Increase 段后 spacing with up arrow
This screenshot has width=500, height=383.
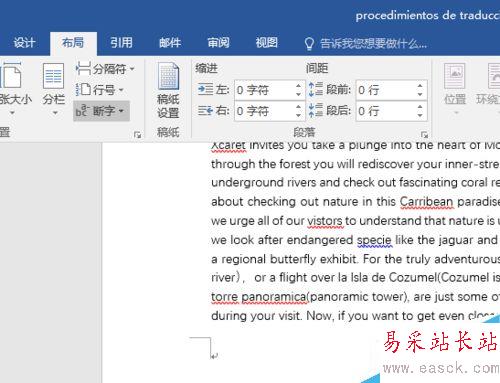click(420, 107)
